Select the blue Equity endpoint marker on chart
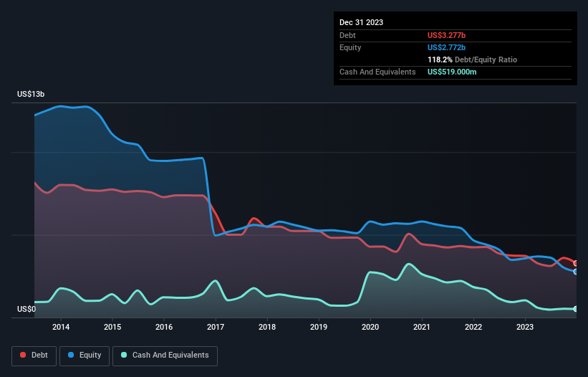 point(576,272)
